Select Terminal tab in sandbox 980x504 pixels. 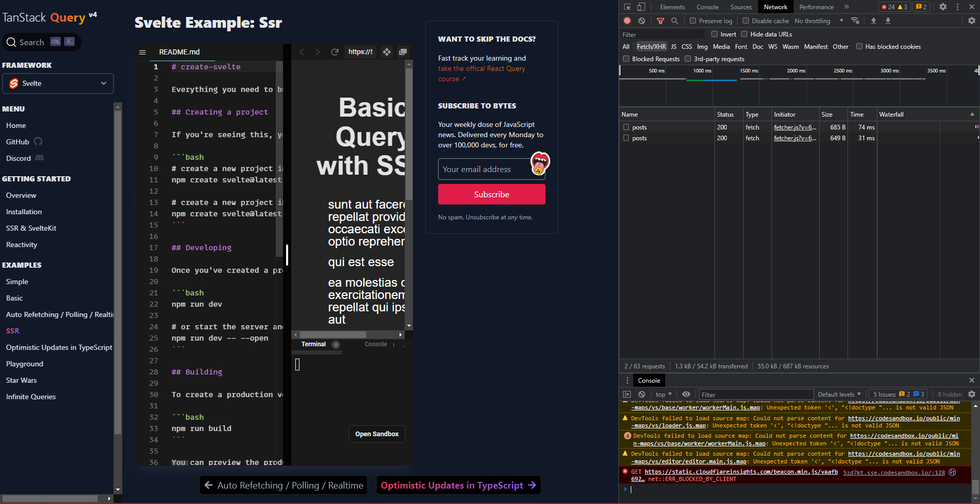[x=313, y=344]
